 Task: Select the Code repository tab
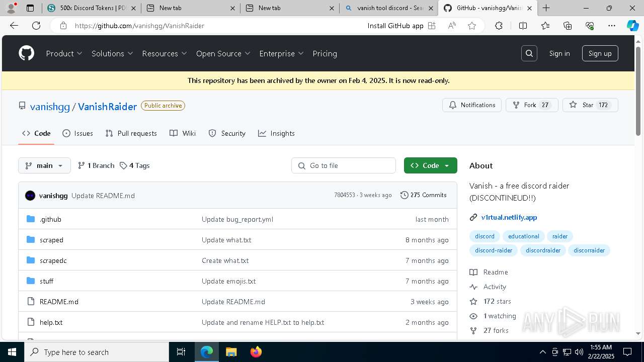click(36, 133)
